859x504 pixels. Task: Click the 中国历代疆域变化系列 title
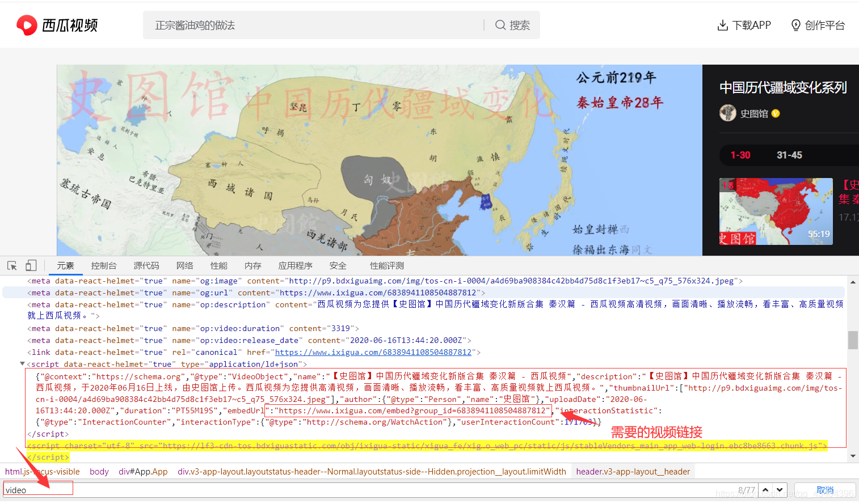pyautogui.click(x=783, y=87)
